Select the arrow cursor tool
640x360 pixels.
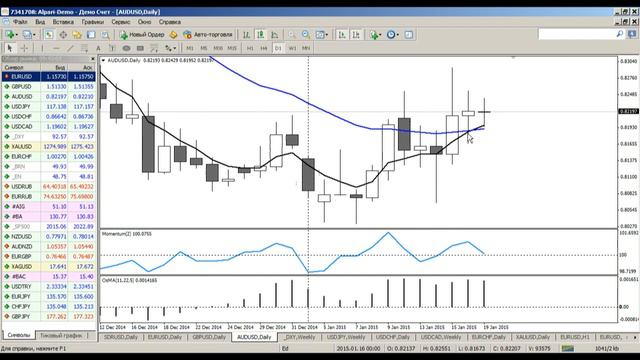(x=10, y=48)
